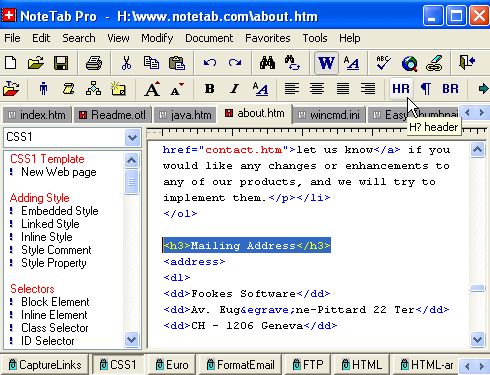Redo the last edit

[x=235, y=63]
